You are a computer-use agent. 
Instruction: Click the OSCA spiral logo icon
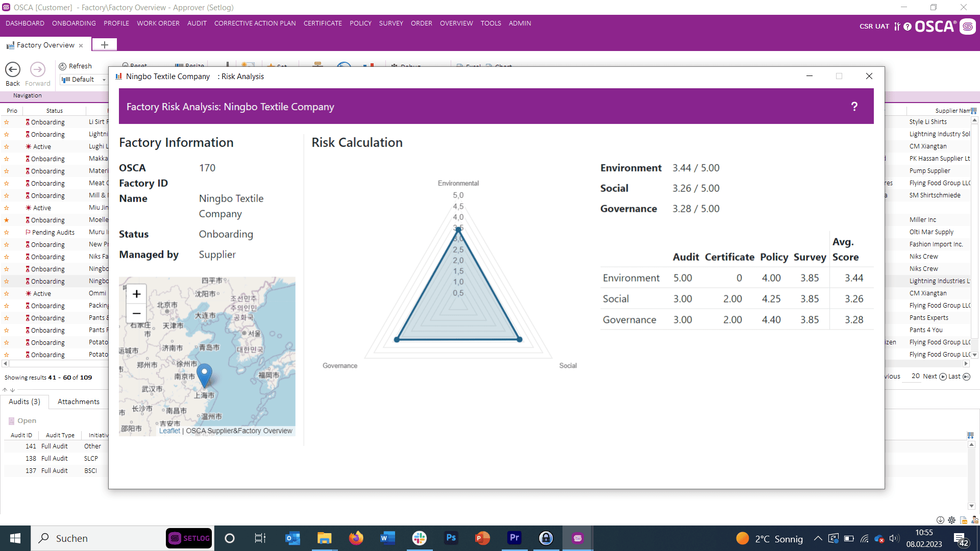coord(968,27)
